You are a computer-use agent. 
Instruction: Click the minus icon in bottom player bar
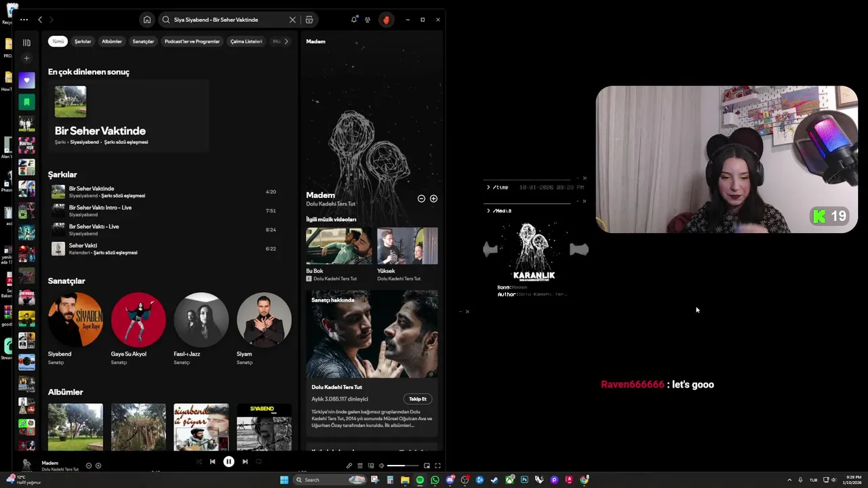click(89, 466)
